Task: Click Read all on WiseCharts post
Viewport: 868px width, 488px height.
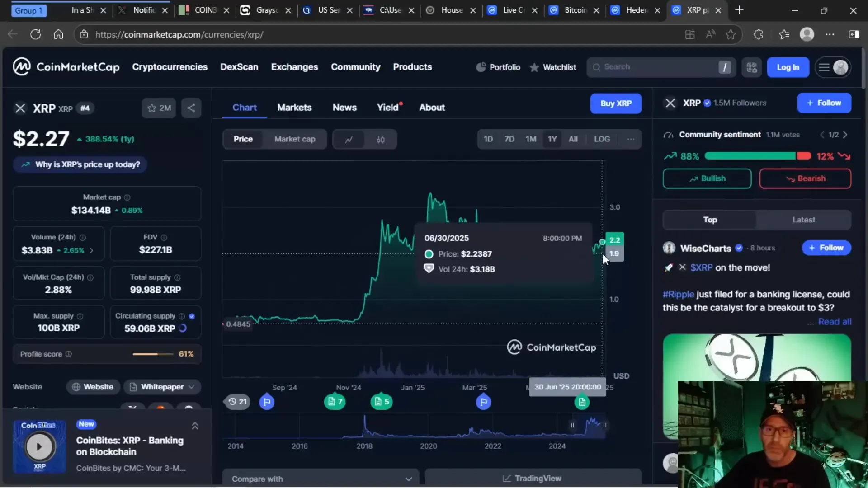Action: click(x=835, y=322)
